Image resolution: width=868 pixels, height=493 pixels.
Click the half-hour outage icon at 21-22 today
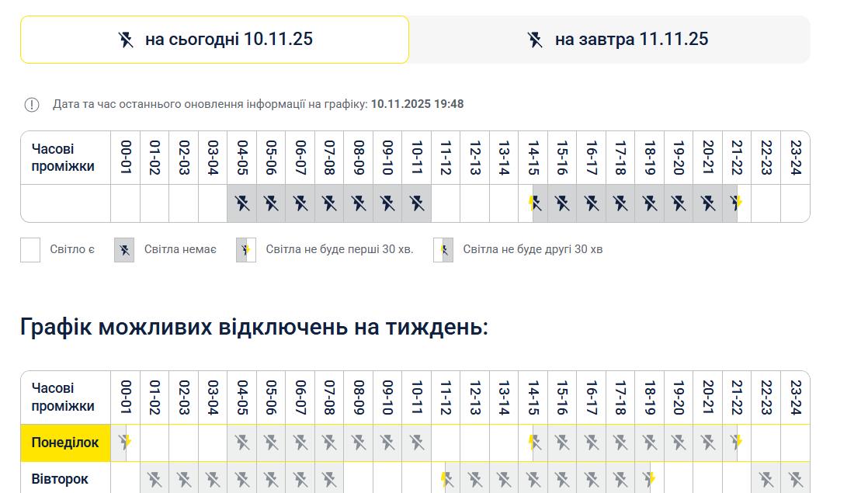click(x=736, y=203)
